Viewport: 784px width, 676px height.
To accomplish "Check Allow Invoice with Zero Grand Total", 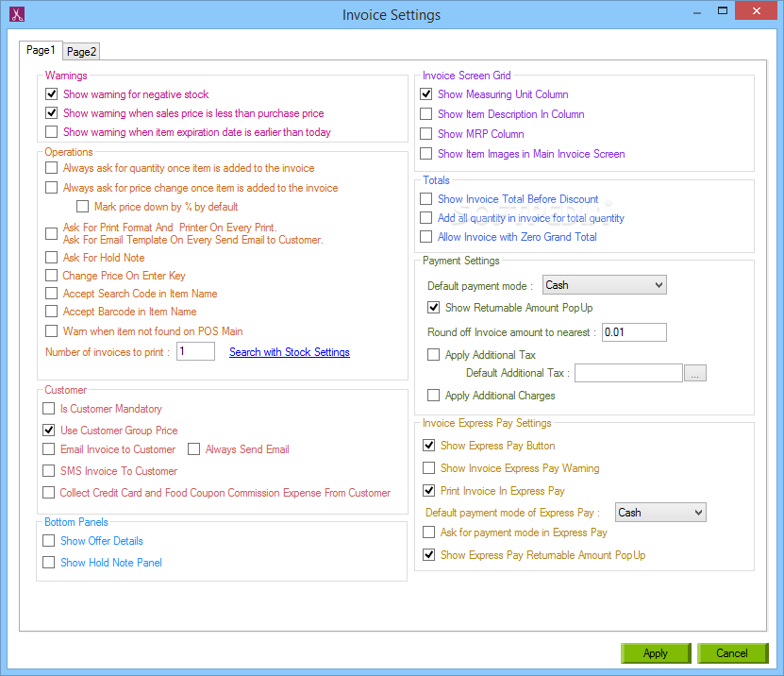I will pos(426,237).
